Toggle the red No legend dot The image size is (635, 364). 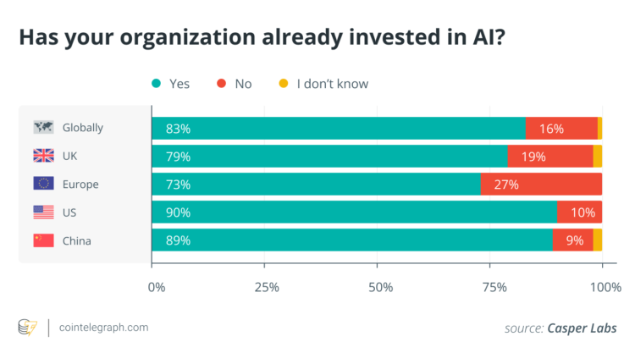click(222, 83)
